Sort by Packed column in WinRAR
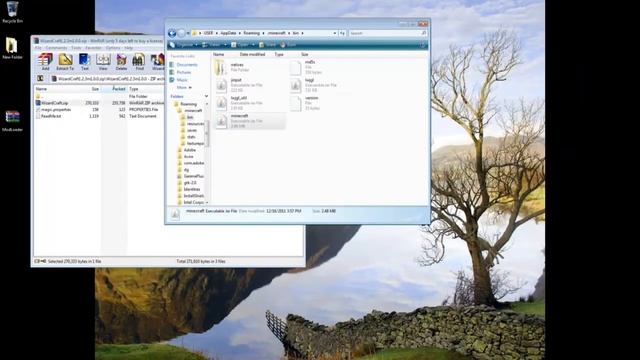 click(114, 89)
